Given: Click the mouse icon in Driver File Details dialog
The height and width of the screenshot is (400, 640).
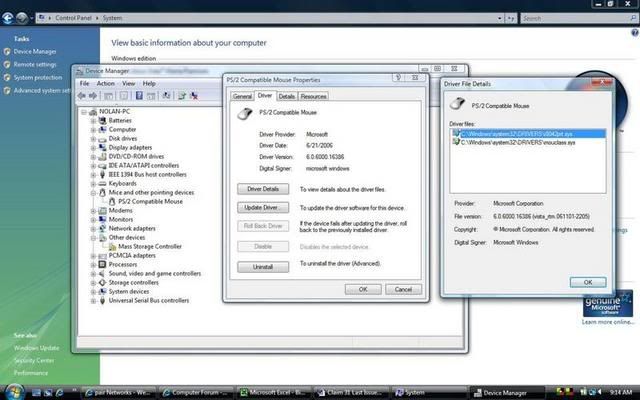Looking at the screenshot, I should pyautogui.click(x=457, y=104).
